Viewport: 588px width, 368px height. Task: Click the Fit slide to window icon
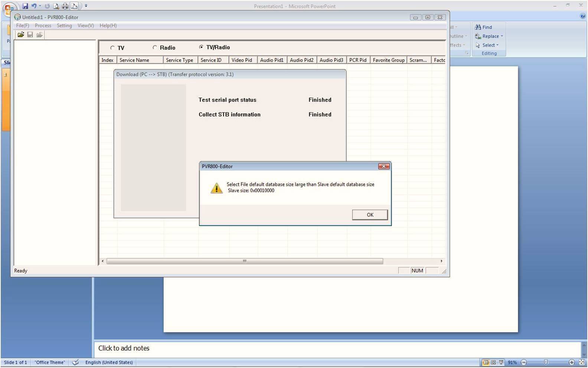581,362
